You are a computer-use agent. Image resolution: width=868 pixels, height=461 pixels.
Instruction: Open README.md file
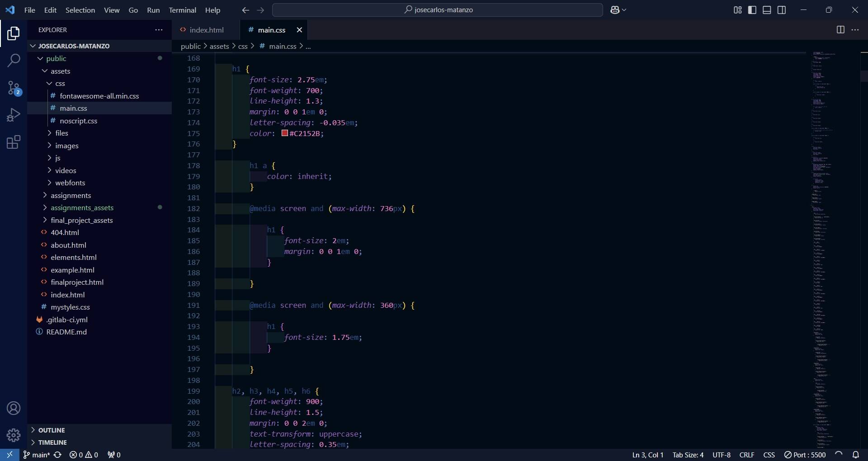tap(99, 332)
